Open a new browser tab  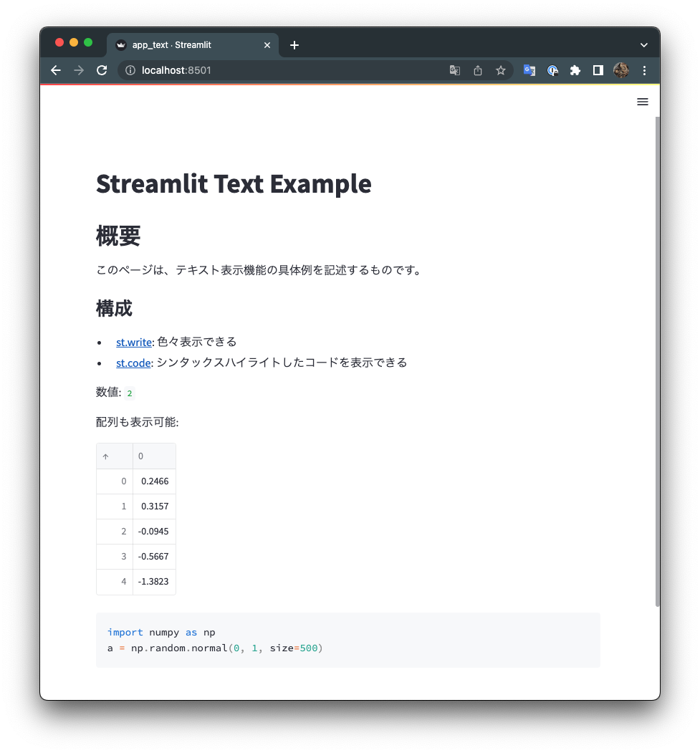coord(294,44)
